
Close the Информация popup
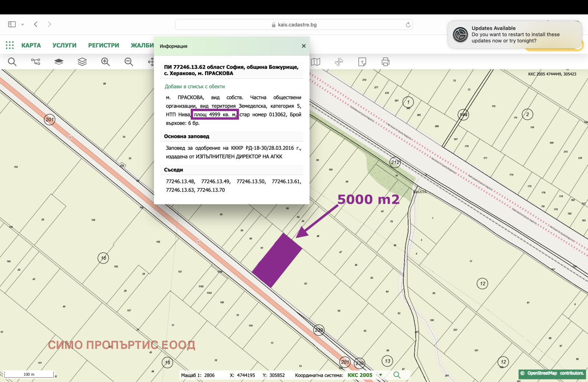(304, 46)
